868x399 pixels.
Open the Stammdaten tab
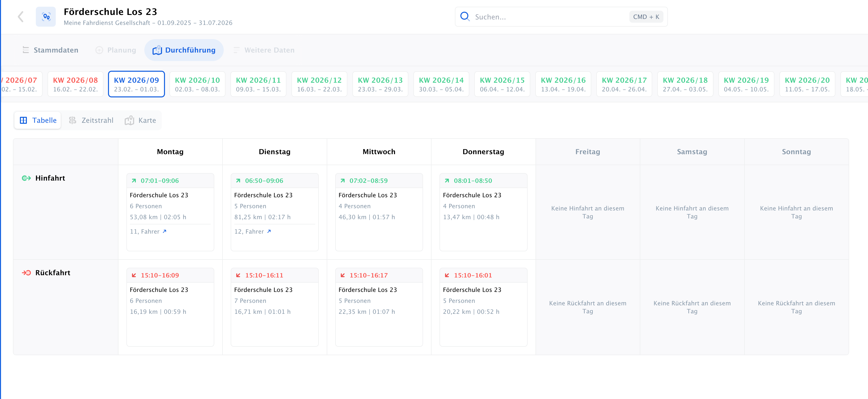pos(50,50)
